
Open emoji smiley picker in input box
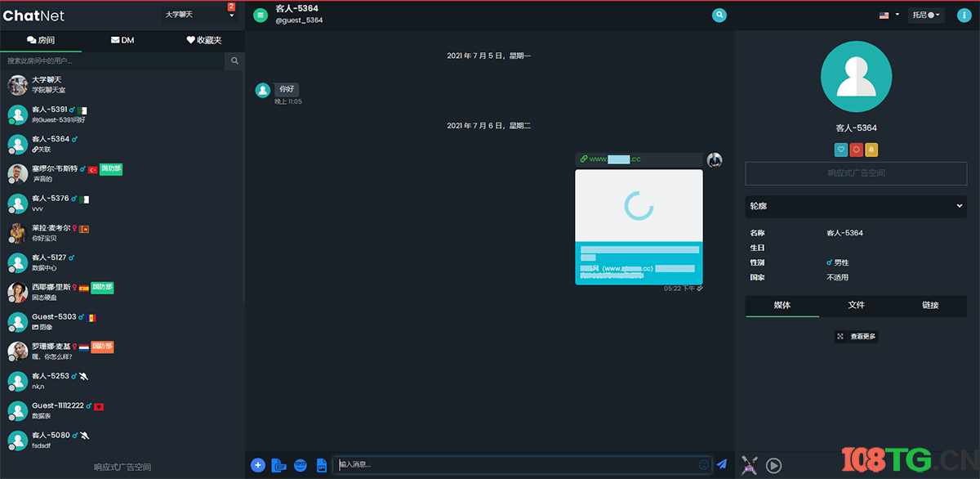point(704,464)
